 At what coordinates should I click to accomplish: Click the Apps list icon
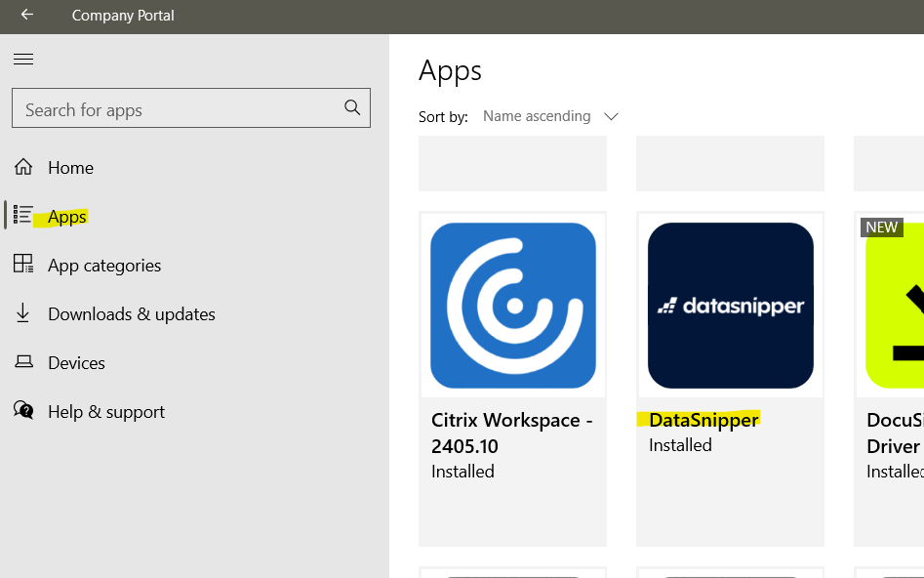[23, 215]
